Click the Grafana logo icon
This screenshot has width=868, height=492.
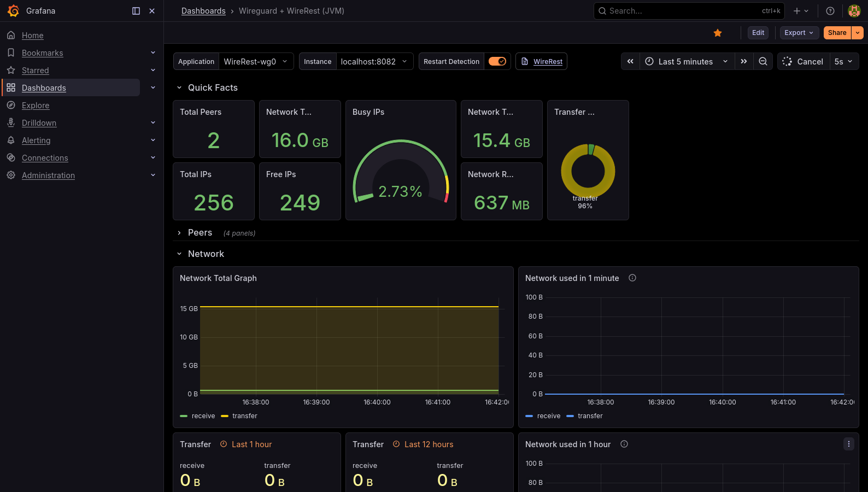pyautogui.click(x=13, y=11)
